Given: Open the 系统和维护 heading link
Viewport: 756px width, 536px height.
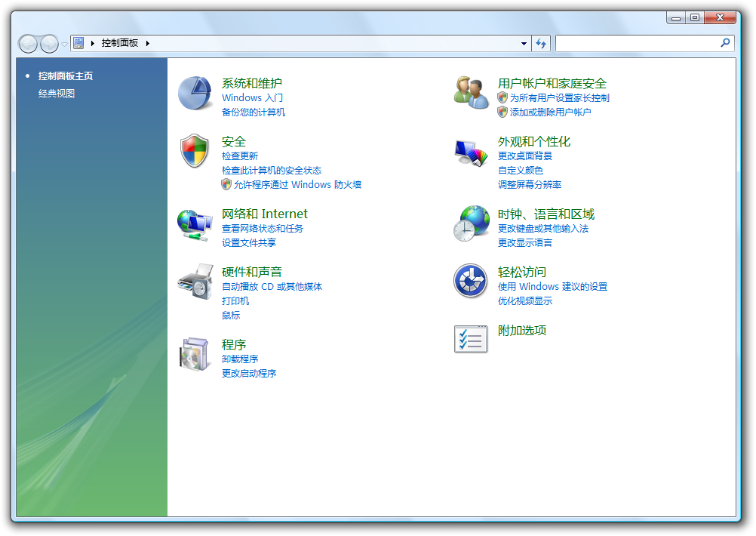Looking at the screenshot, I should pos(252,83).
